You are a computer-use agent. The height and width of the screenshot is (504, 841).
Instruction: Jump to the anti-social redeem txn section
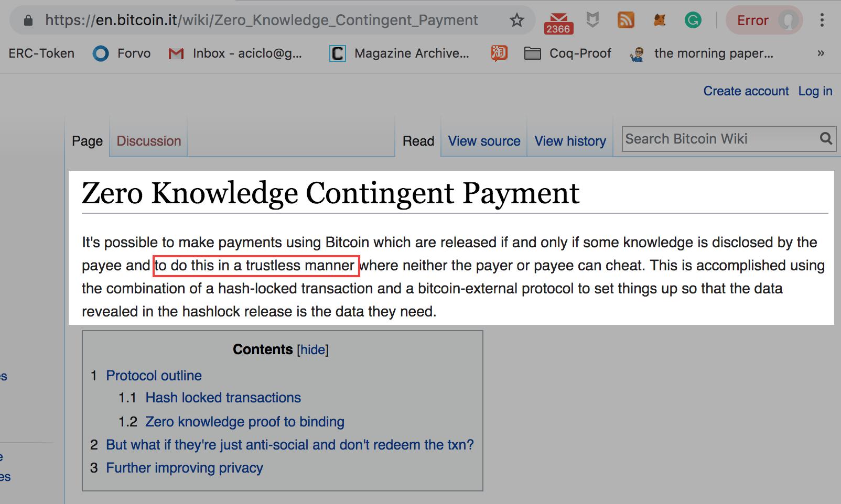pos(290,445)
